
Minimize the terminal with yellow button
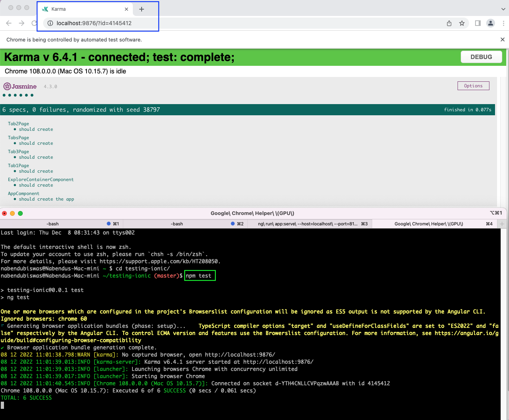(12, 213)
